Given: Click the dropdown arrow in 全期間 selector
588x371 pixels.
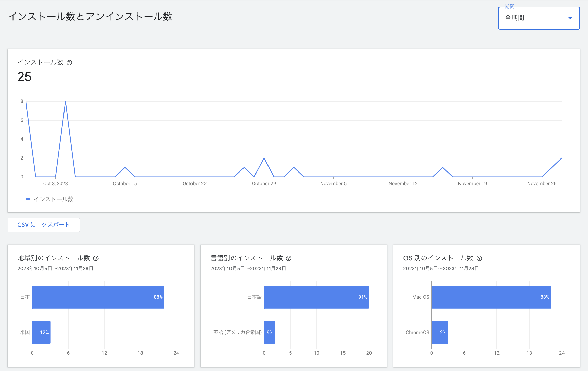Looking at the screenshot, I should pyautogui.click(x=570, y=18).
